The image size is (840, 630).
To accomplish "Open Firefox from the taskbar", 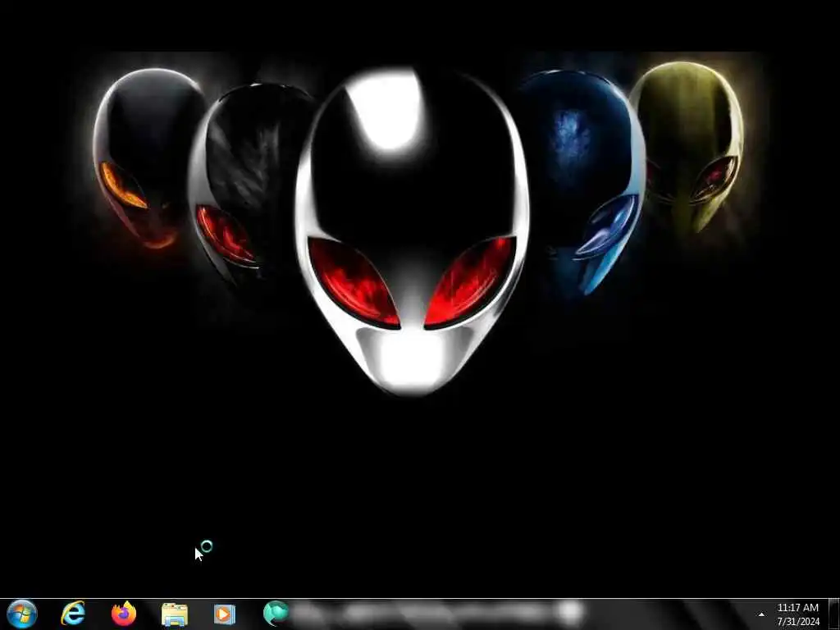I will point(124,614).
